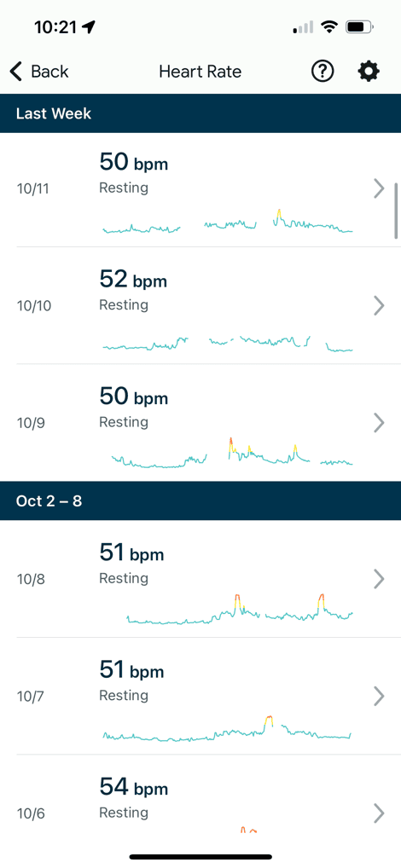This screenshot has height=868, width=401.
Task: Open 10/6 details via chevron
Action: coord(379,813)
